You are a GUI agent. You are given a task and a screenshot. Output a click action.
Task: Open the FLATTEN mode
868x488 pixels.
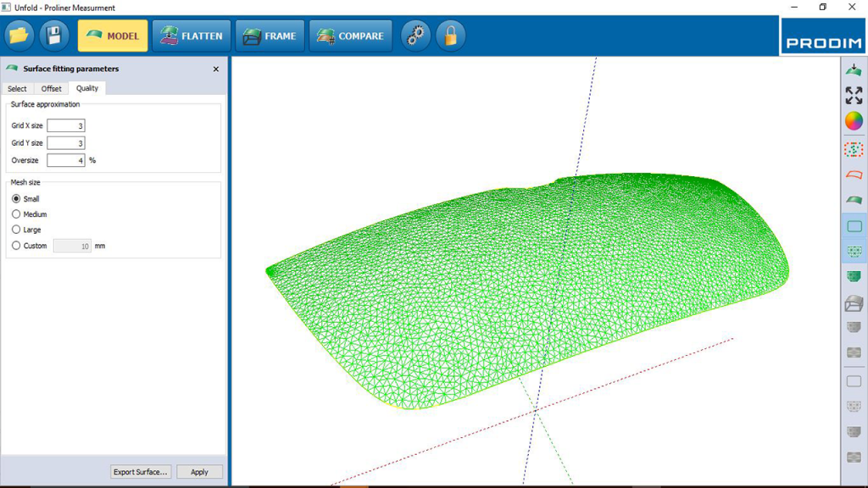tap(192, 36)
